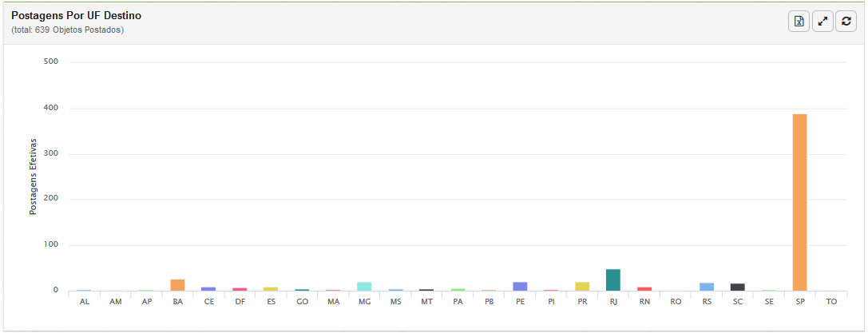Click the TO axis label

coord(831,302)
